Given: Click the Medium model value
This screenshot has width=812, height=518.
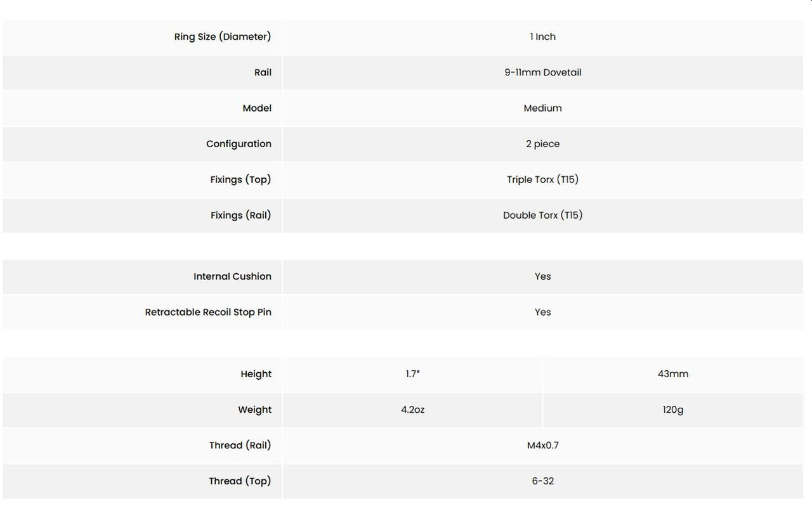Looking at the screenshot, I should [x=542, y=108].
